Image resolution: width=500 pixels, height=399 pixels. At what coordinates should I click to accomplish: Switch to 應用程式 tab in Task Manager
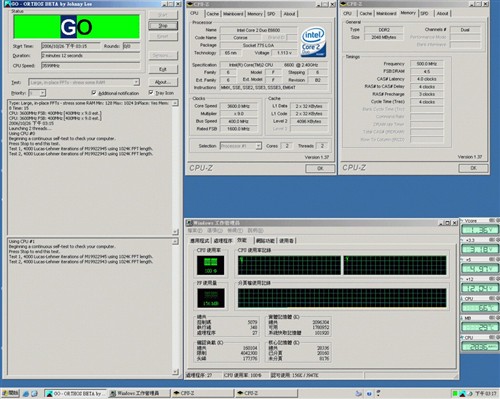(200, 241)
